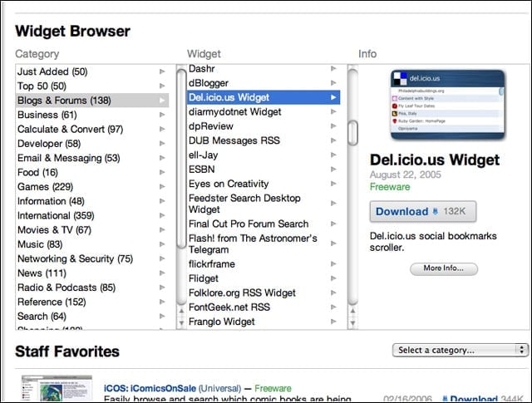Click widget list scroll up arrow

point(352,311)
